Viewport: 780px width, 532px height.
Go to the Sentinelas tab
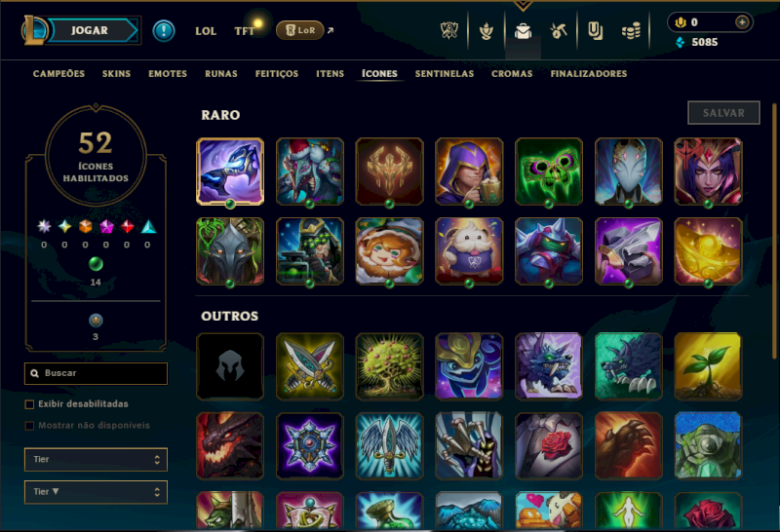pyautogui.click(x=445, y=74)
